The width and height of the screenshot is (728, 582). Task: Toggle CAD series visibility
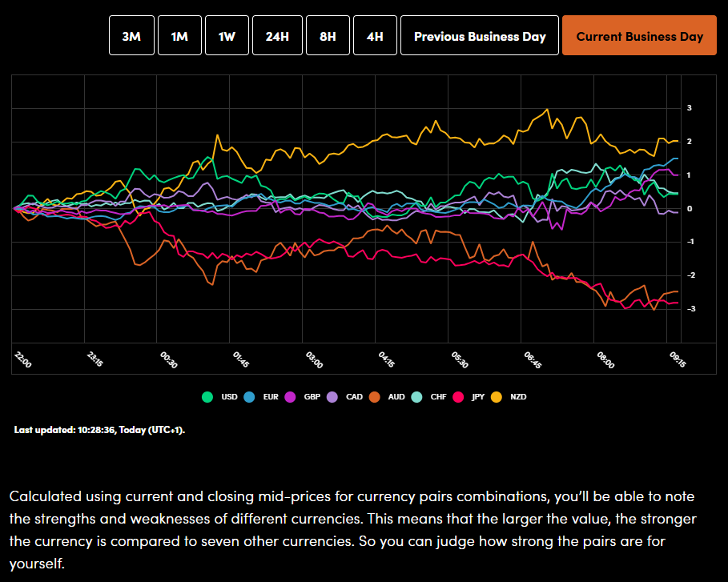(345, 396)
